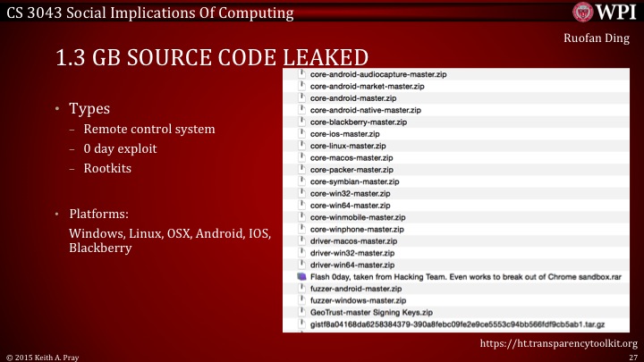Click the WPI logo seal
Image resolution: width=644 pixels, height=362 pixels.
(583, 12)
